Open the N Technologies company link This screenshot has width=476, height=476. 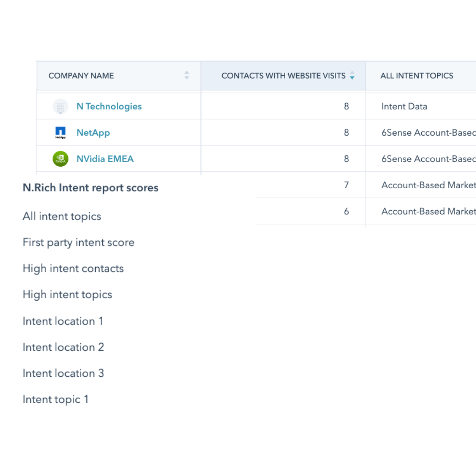(109, 106)
